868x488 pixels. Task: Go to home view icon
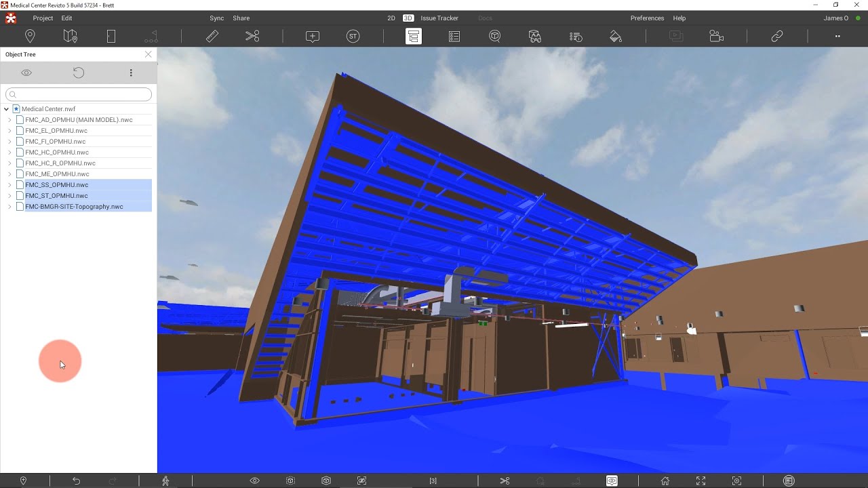click(665, 481)
